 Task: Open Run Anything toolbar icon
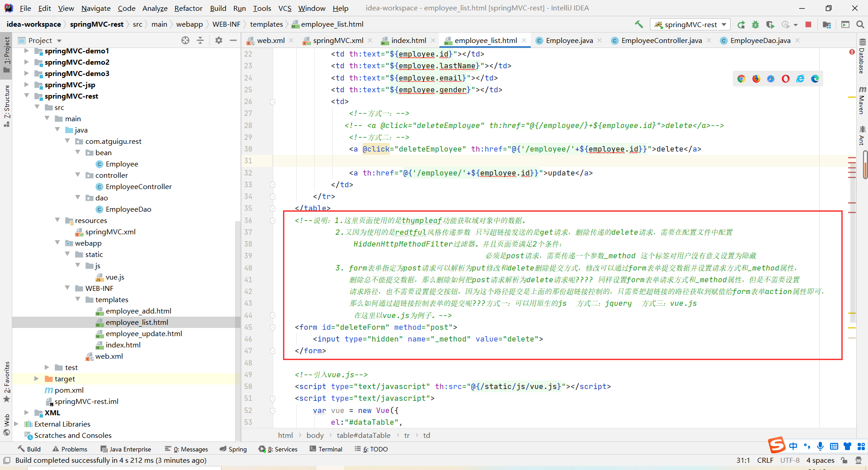click(x=845, y=24)
